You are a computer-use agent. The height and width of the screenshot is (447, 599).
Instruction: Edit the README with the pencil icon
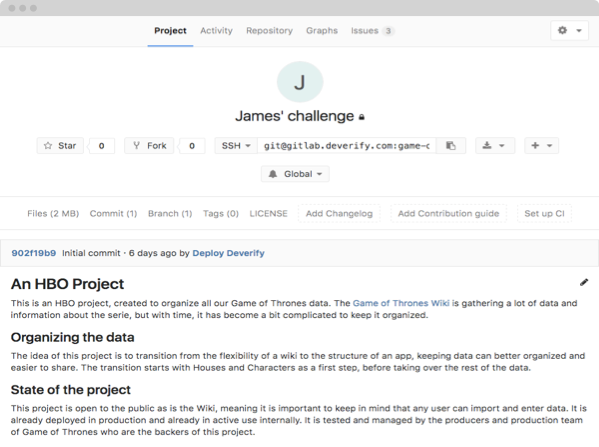coord(584,282)
